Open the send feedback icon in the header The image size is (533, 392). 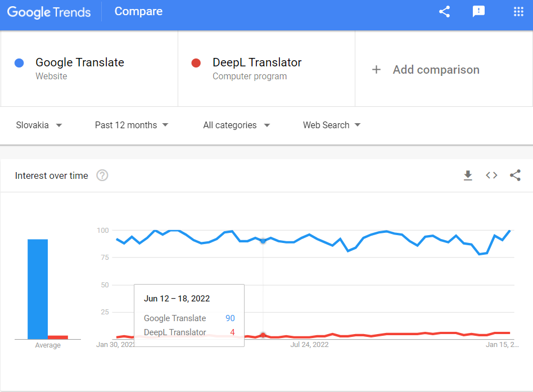[478, 12]
